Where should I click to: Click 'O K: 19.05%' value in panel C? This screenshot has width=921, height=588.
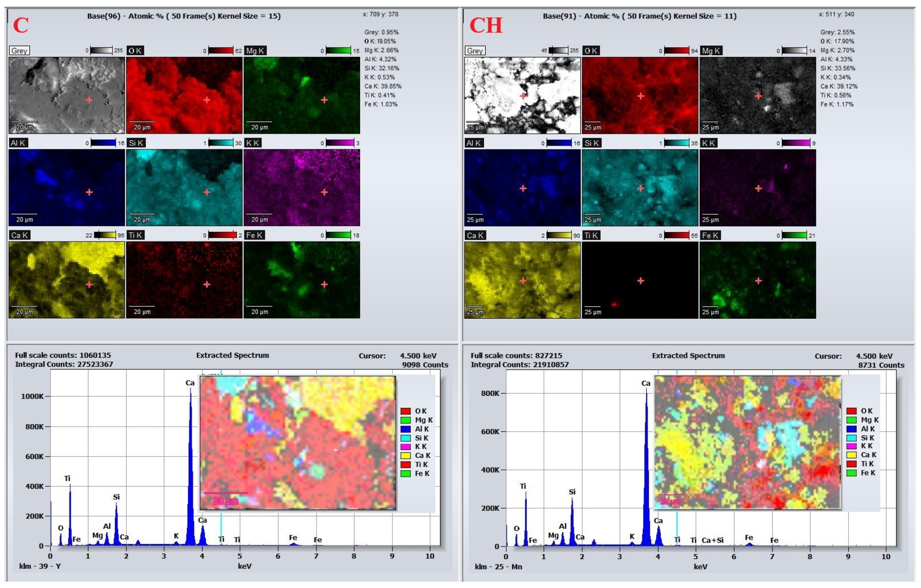click(380, 41)
